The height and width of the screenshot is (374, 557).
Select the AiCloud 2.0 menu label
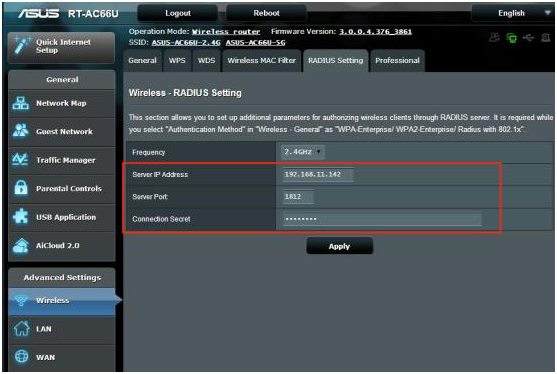click(58, 245)
